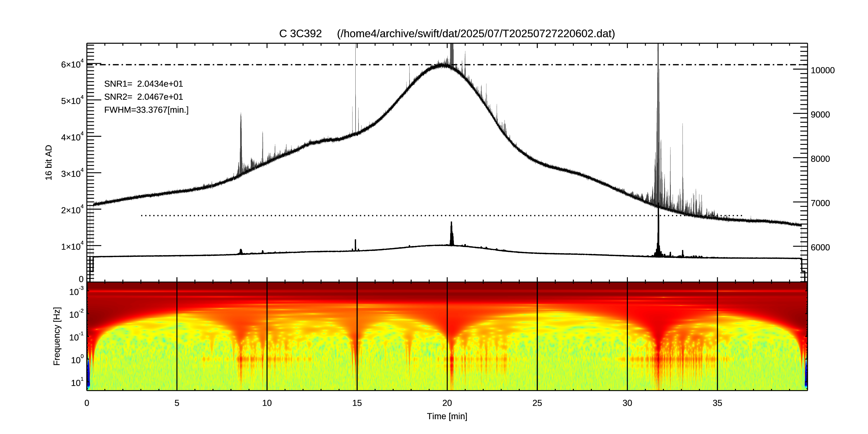Click the time axis label 15
The width and height of the screenshot is (868, 434).
(357, 403)
